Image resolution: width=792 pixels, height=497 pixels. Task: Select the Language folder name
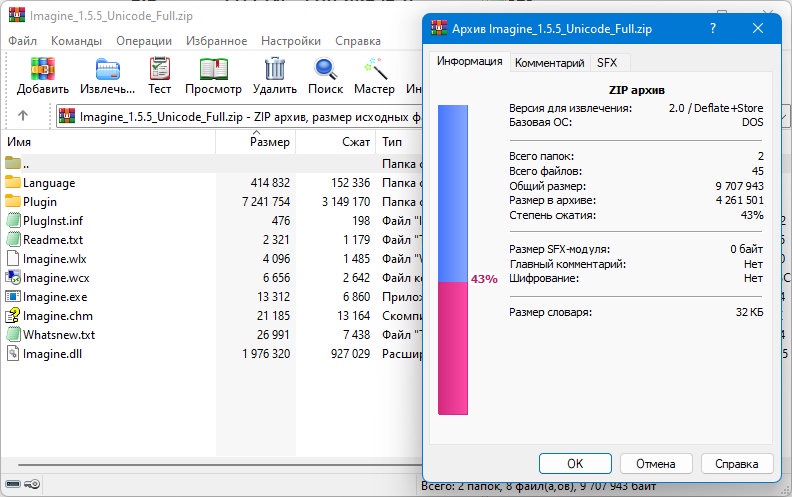pos(49,182)
